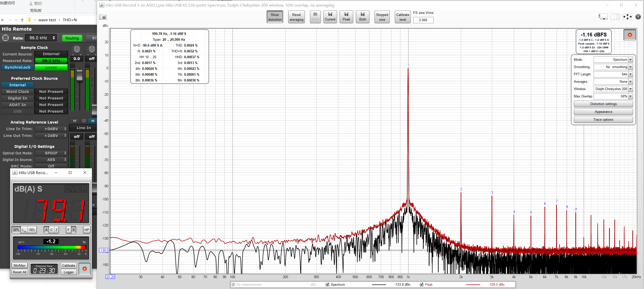Select Digital In as clock source
644x289 pixels.
(17, 98)
